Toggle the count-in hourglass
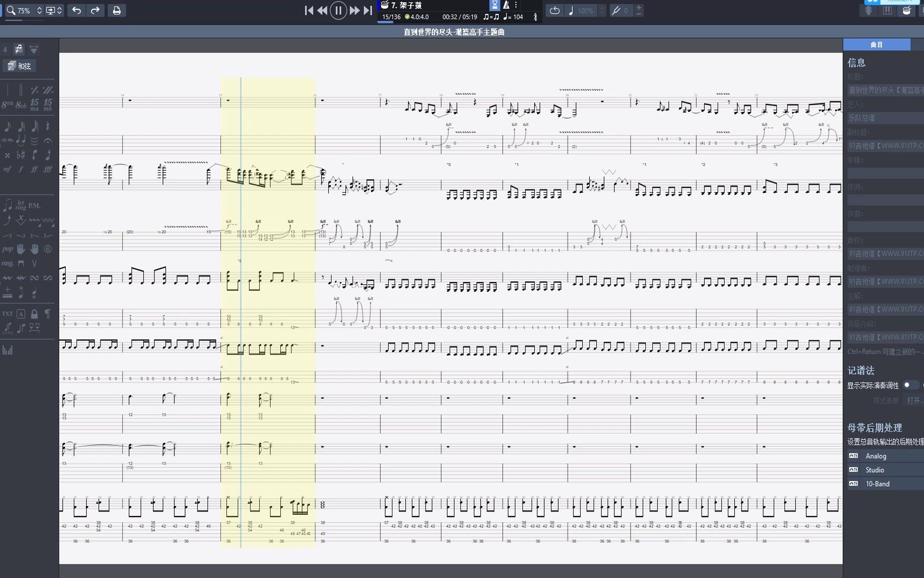The image size is (924, 578). [495, 5]
